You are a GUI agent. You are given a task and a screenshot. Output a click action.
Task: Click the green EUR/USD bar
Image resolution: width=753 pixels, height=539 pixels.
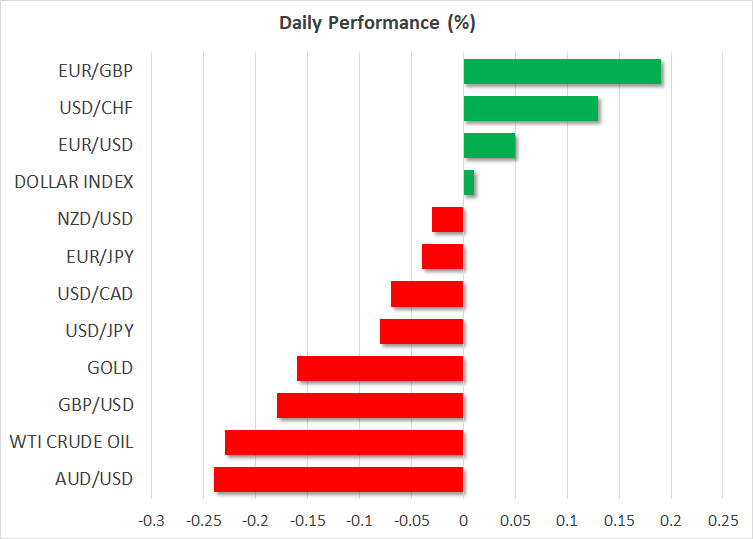[489, 145]
